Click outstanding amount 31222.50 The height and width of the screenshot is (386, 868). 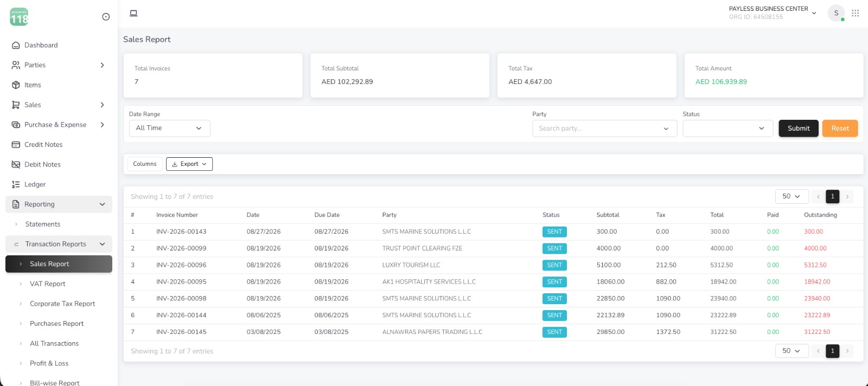click(817, 332)
